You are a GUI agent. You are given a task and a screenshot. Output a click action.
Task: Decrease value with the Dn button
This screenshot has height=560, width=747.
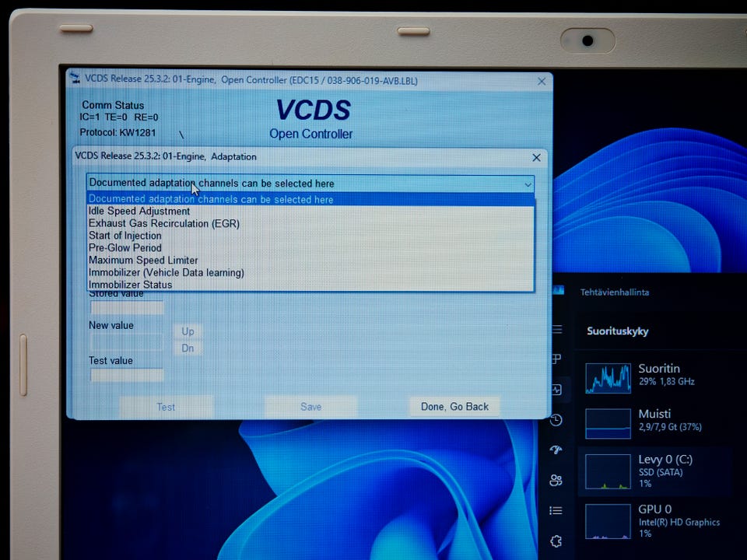point(188,348)
